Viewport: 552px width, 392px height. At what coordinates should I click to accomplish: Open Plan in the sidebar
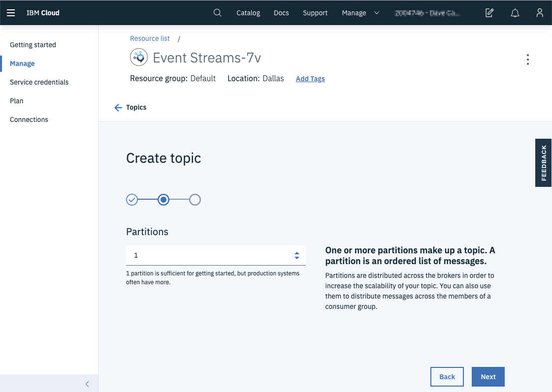(x=17, y=101)
